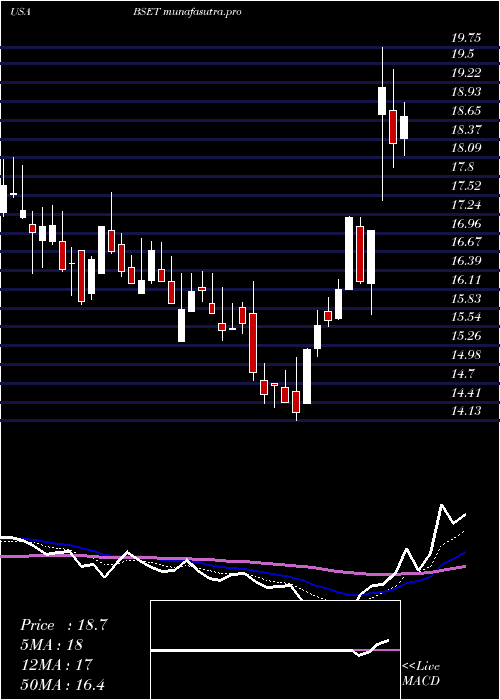Image resolution: width=500 pixels, height=700 pixels.
Task: Click the 17.8 price axis label
Action: (x=462, y=167)
